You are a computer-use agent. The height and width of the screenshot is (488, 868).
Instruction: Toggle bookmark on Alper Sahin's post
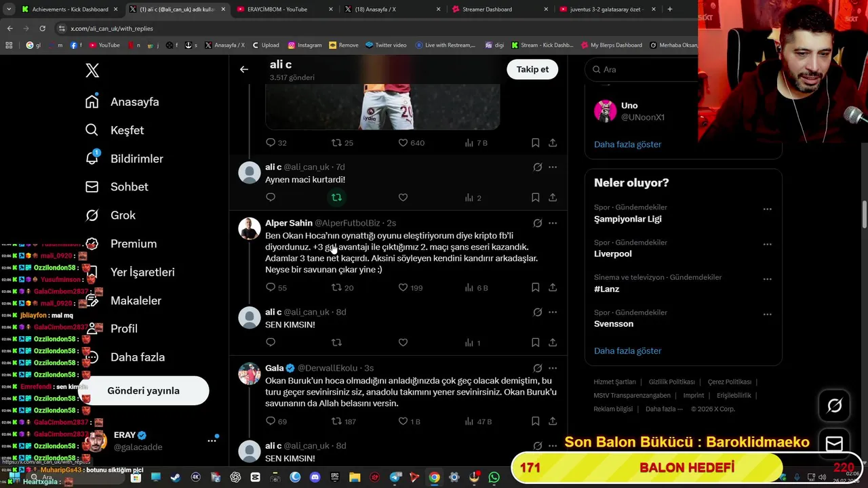[x=535, y=287]
